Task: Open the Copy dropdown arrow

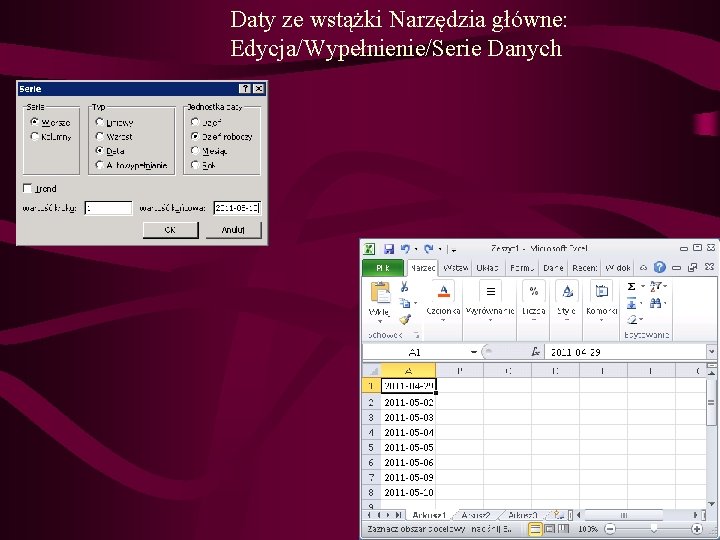Action: click(x=416, y=303)
